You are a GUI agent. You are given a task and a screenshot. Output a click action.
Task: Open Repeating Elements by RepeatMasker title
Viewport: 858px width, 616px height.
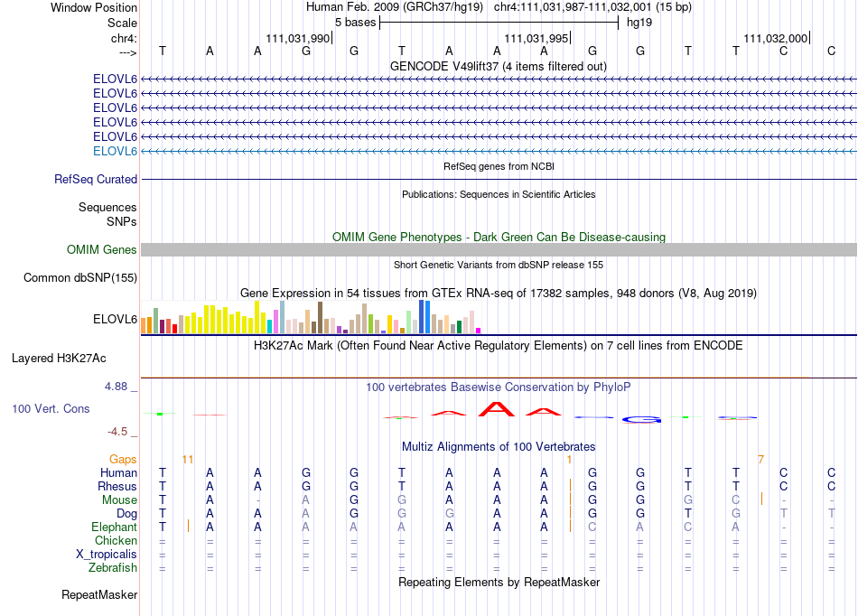499,582
